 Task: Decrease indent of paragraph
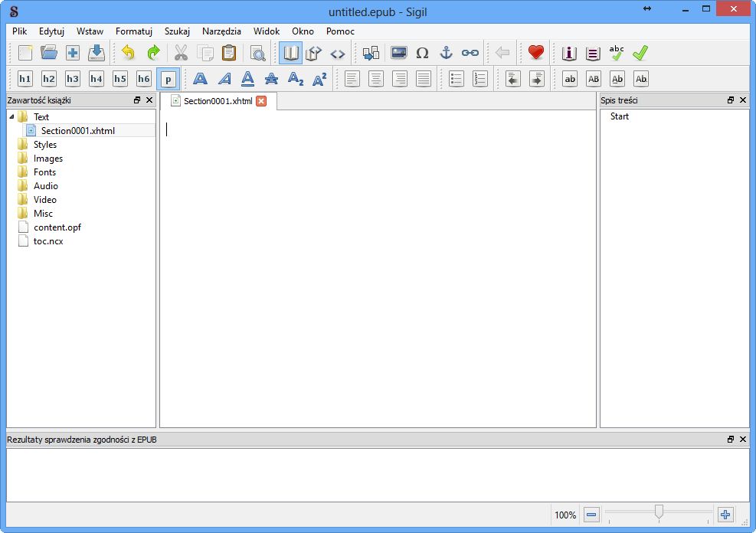coord(513,79)
